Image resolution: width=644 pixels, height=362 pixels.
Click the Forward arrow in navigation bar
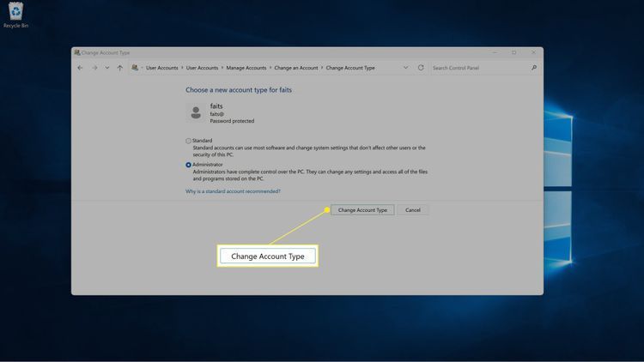point(94,68)
